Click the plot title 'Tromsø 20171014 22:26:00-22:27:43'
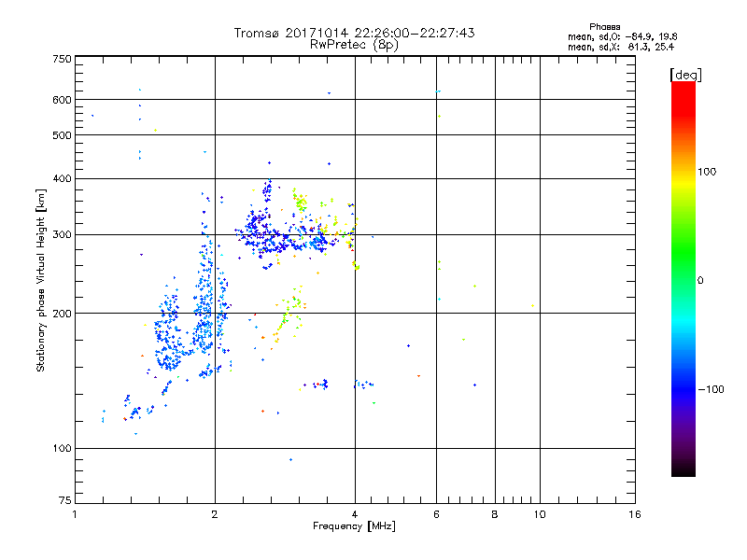747x560 pixels. [354, 33]
